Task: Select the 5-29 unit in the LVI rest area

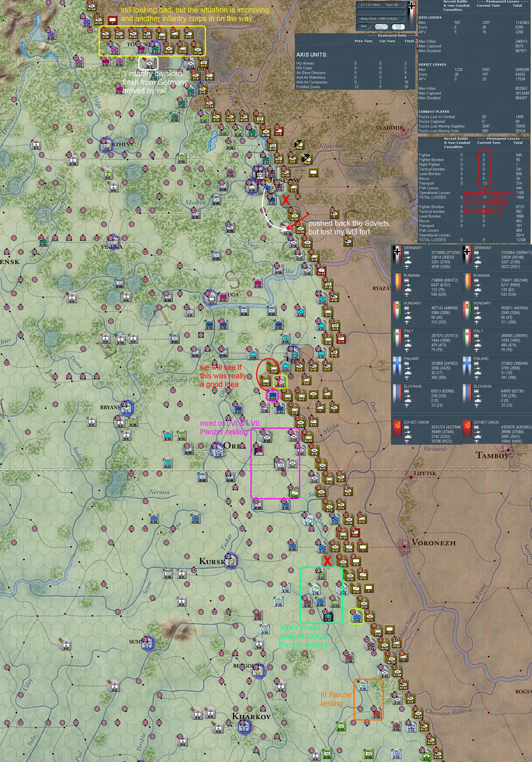Action: (x=267, y=438)
